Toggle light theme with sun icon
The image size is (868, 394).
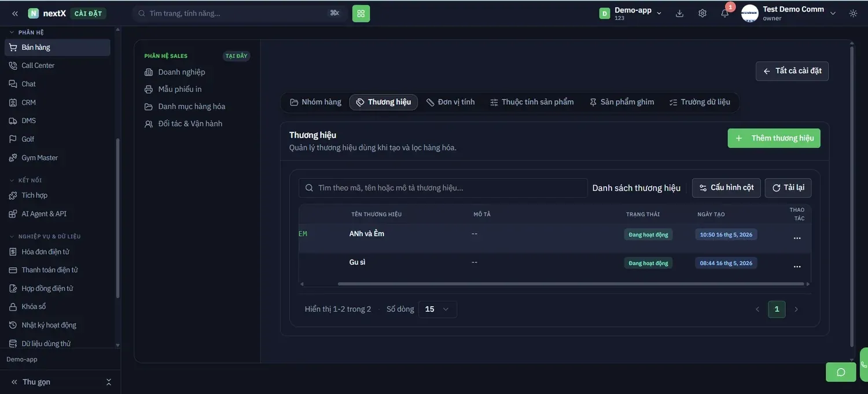click(x=854, y=13)
